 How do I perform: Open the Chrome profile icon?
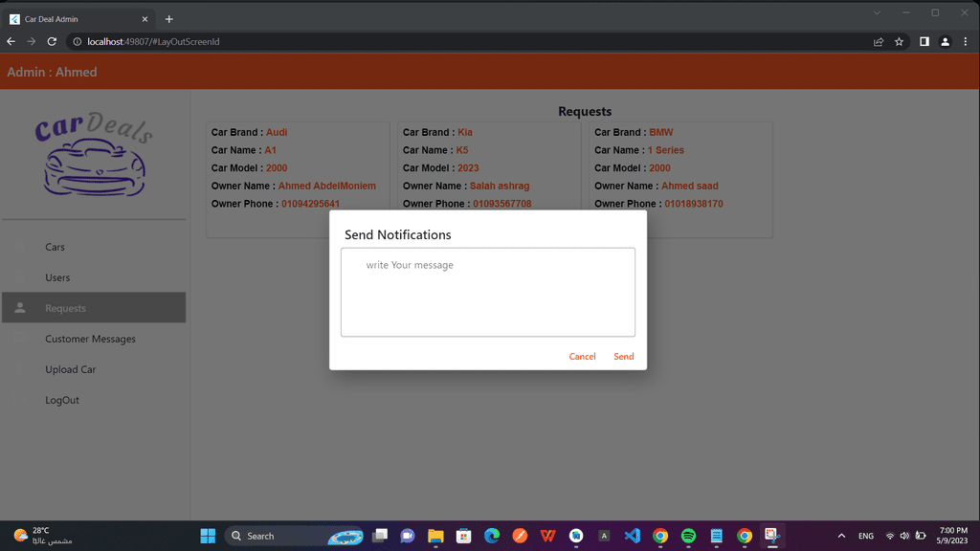point(945,42)
